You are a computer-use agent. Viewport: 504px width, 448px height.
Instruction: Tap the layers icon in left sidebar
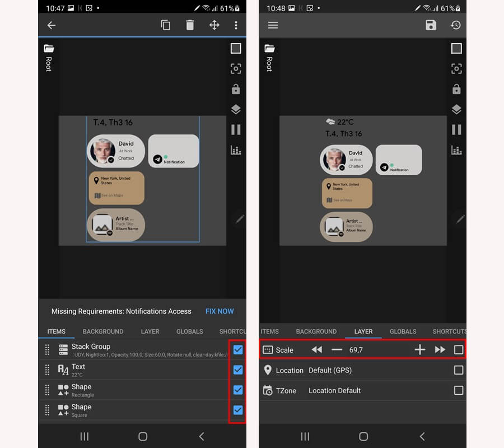point(236,109)
